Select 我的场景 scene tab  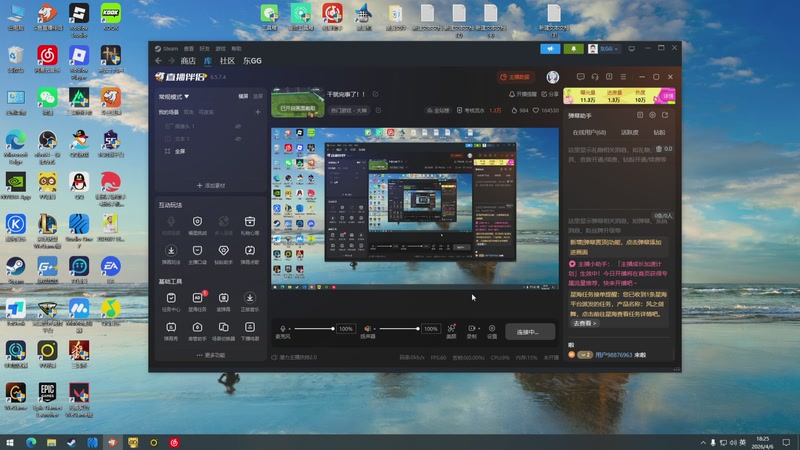pos(168,112)
